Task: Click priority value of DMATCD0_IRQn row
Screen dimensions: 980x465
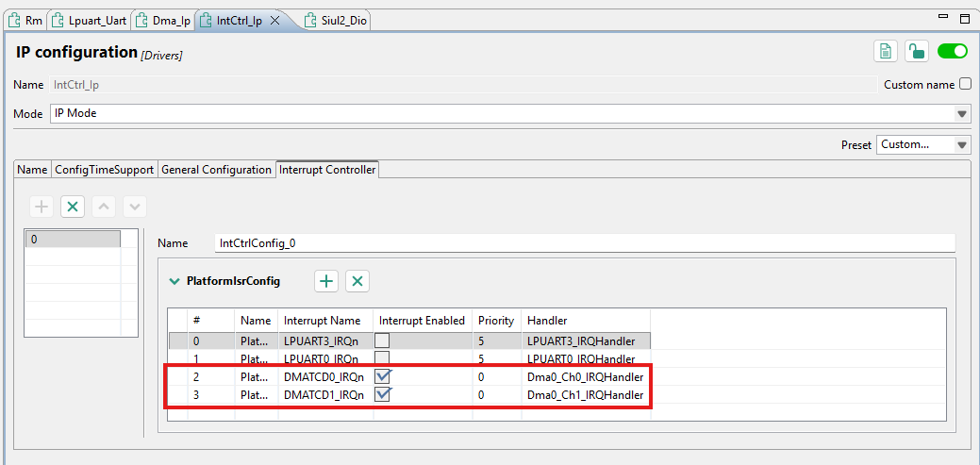Action: tap(496, 377)
